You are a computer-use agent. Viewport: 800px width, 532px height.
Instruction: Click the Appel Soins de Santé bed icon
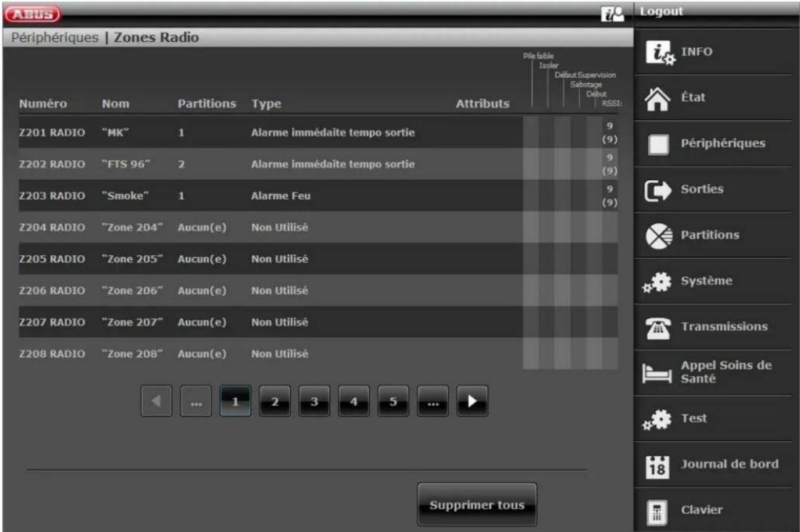pos(657,373)
